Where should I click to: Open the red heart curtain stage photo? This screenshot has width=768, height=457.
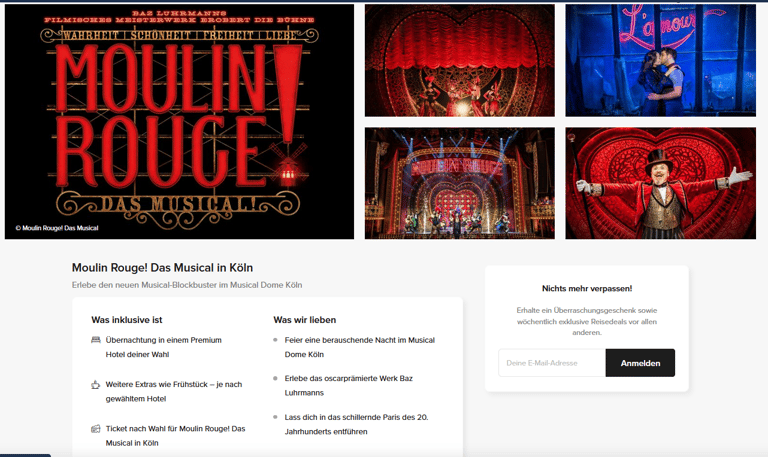coord(459,60)
